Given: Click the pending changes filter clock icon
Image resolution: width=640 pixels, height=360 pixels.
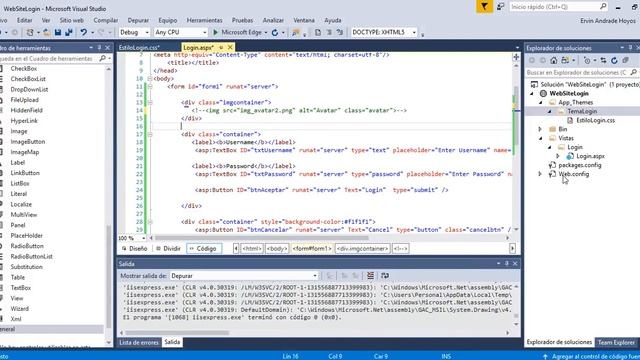Looking at the screenshot, I should [x=587, y=60].
